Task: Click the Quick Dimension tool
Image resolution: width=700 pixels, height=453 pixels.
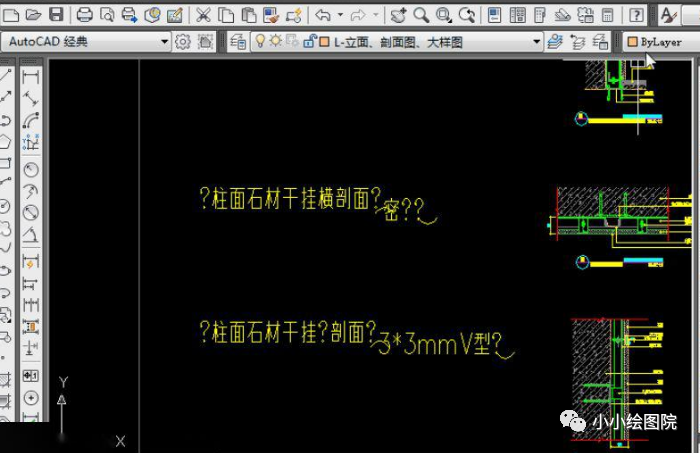Action: (30, 262)
